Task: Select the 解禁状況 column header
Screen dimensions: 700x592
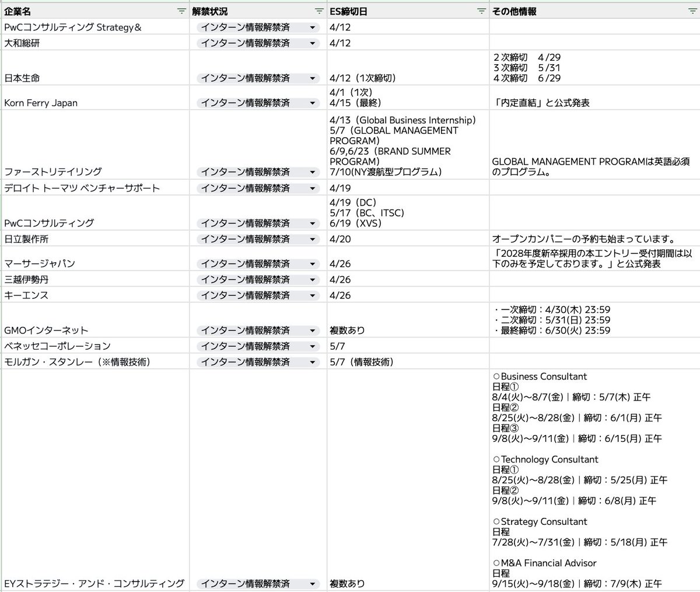Action: pyautogui.click(x=257, y=11)
